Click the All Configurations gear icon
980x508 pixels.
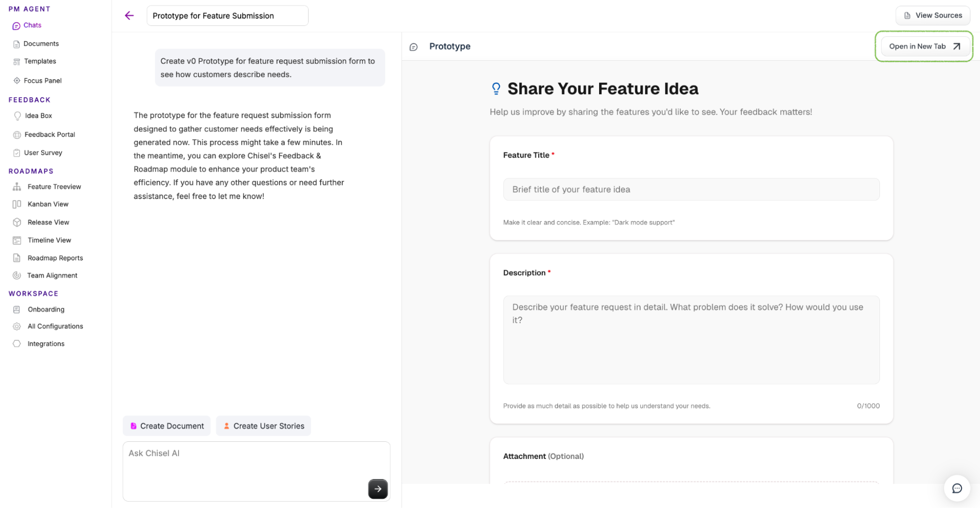coord(17,327)
